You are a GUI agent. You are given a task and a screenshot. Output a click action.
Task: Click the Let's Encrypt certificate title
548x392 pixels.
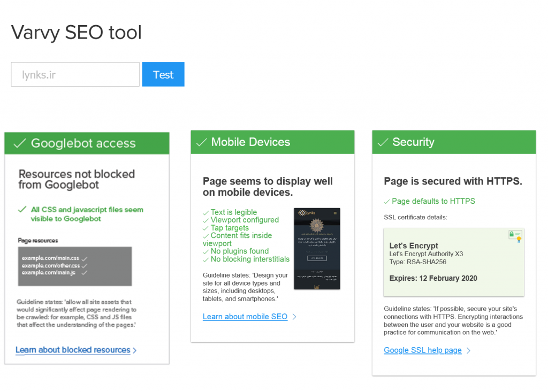point(414,245)
